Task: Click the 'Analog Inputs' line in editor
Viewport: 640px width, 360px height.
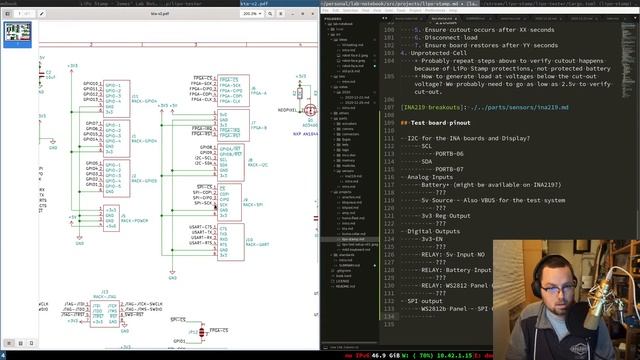Action: pos(430,177)
